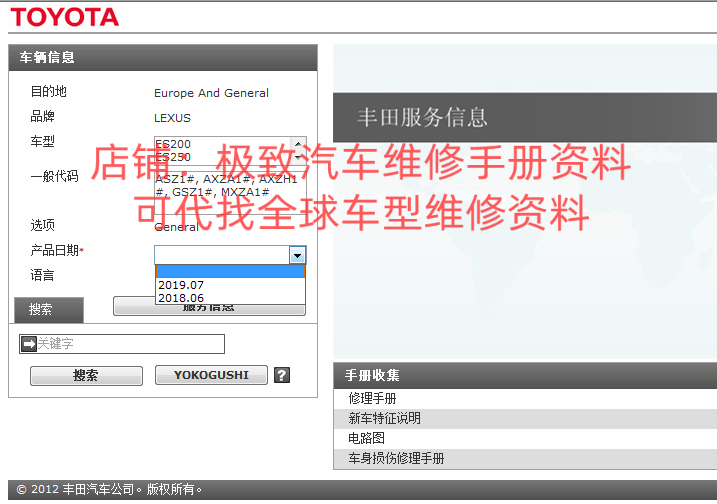Choose 2018.06 from the date list
The height and width of the screenshot is (504, 717).
[x=230, y=298]
